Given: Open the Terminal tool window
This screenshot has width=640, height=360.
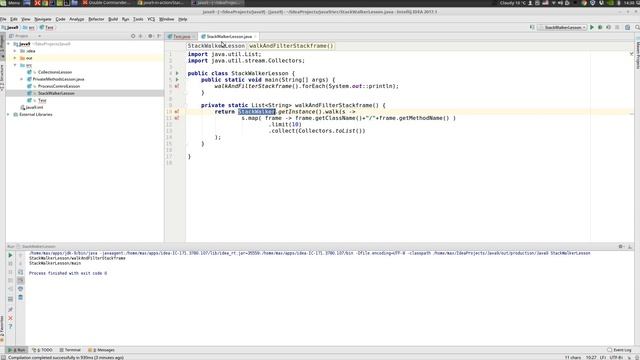Looking at the screenshot, I should click(x=70, y=350).
